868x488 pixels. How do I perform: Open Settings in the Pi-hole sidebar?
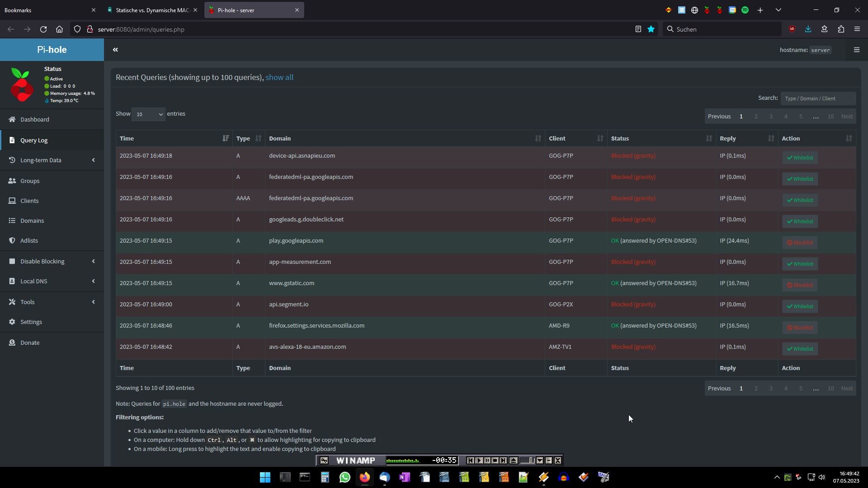(31, 322)
